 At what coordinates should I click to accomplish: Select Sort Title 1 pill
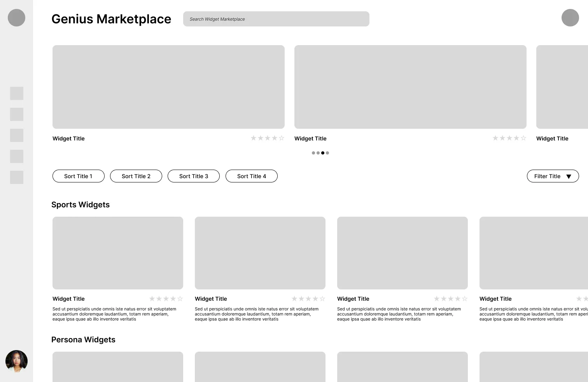79,176
